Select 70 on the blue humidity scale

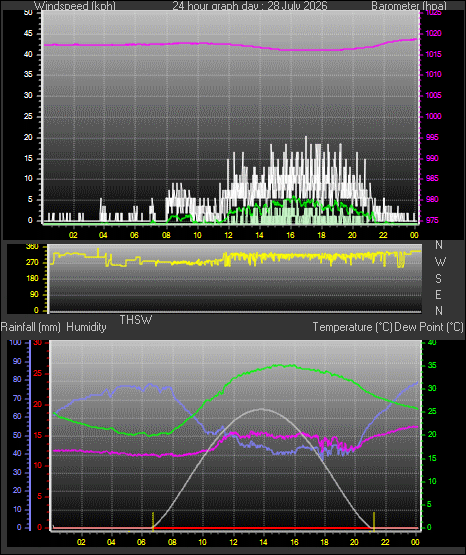point(17,399)
